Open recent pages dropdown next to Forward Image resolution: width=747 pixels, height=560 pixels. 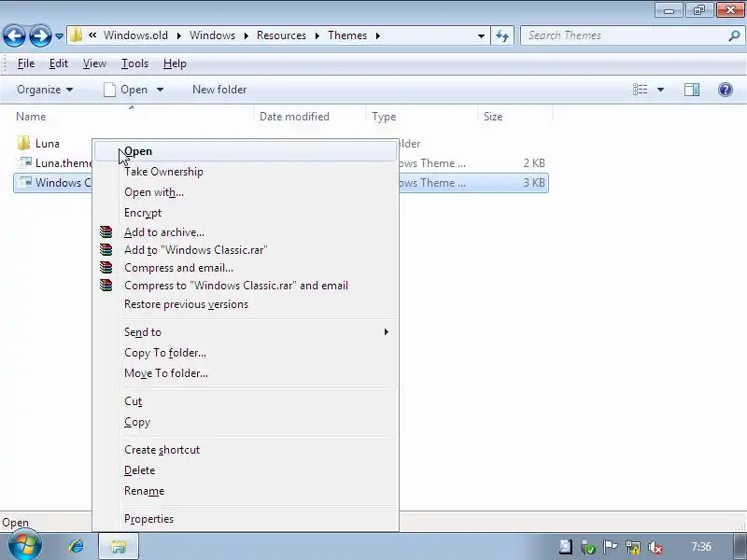pos(59,36)
